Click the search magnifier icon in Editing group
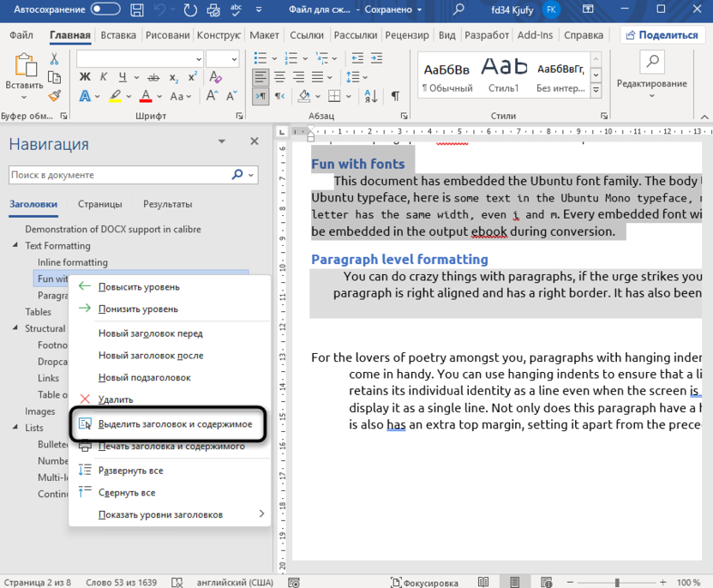The width and height of the screenshot is (713, 588). click(x=651, y=61)
